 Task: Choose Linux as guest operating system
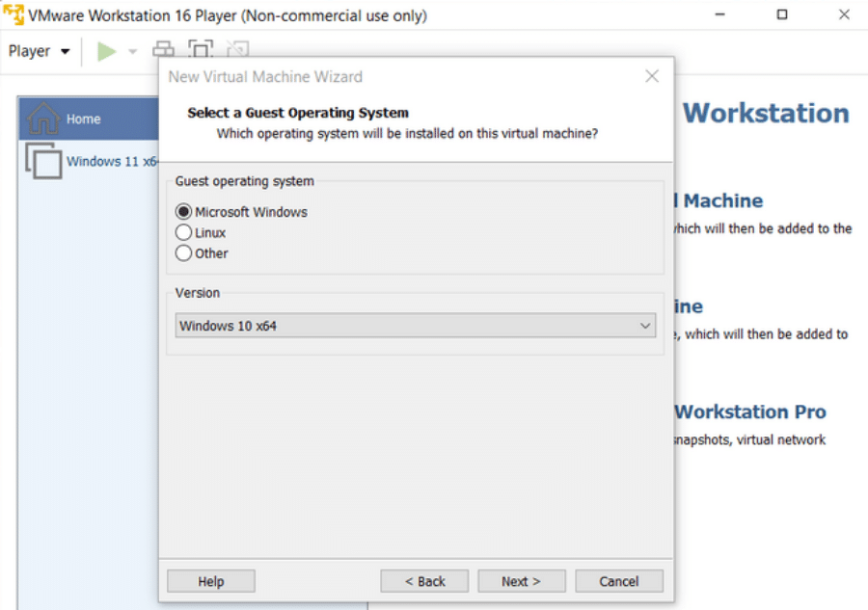tap(183, 232)
